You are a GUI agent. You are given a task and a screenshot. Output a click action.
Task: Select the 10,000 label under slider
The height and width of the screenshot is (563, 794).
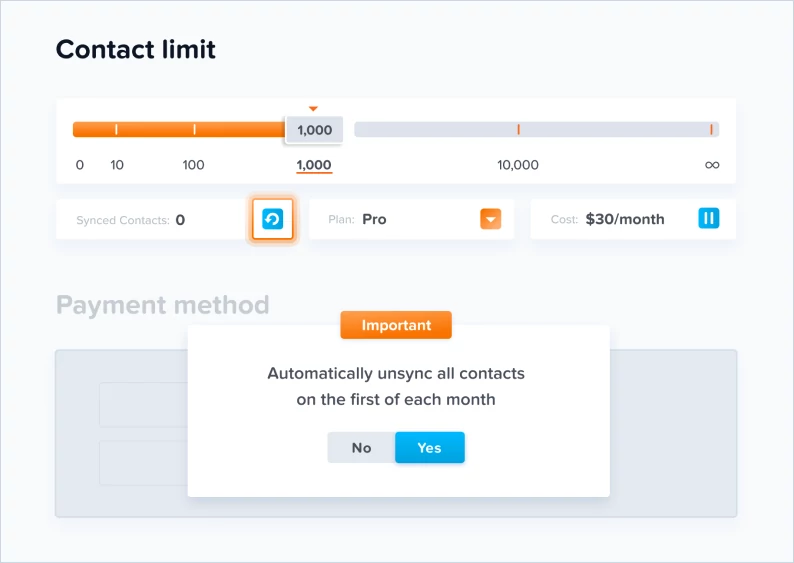coord(518,165)
